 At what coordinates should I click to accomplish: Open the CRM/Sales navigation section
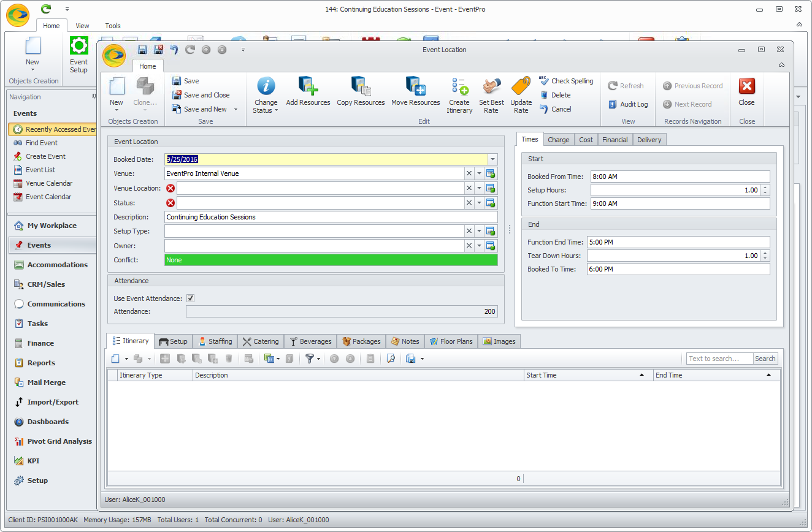(x=52, y=284)
